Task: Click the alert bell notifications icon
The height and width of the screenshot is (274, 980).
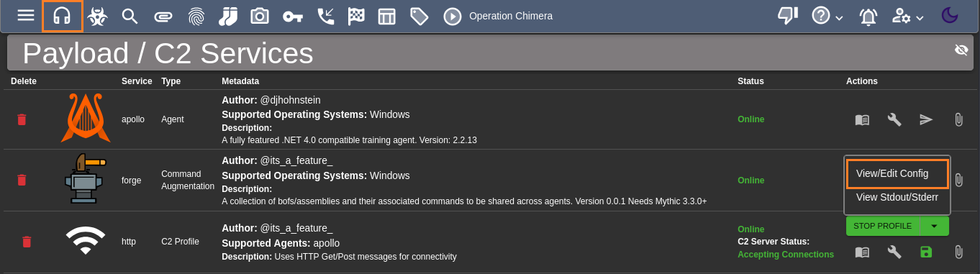Action: [x=868, y=16]
